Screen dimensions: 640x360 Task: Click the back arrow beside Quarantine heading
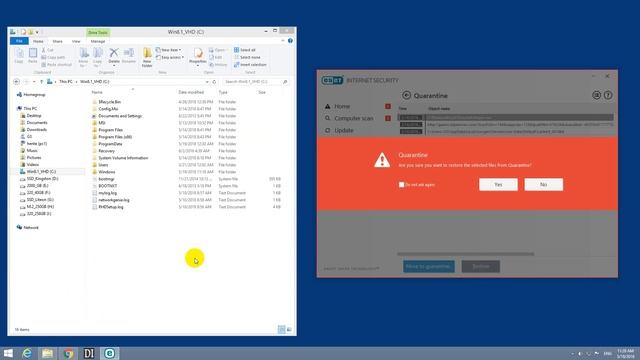[x=406, y=95]
